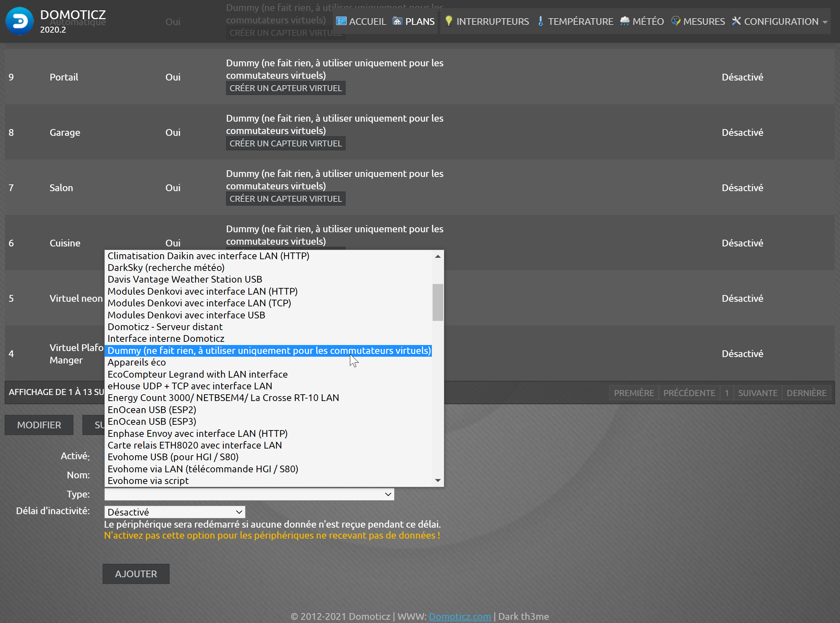Click the Domoticz logo icon
This screenshot has height=623, width=840.
click(x=20, y=21)
